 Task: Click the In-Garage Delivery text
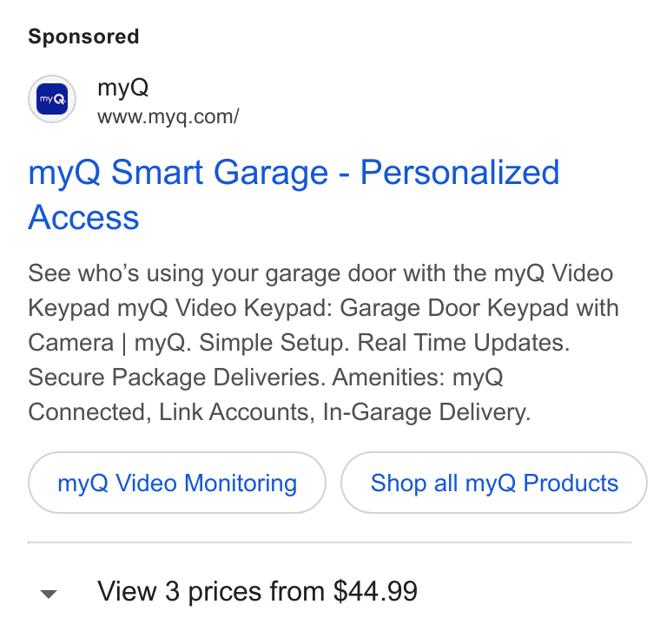click(426, 411)
